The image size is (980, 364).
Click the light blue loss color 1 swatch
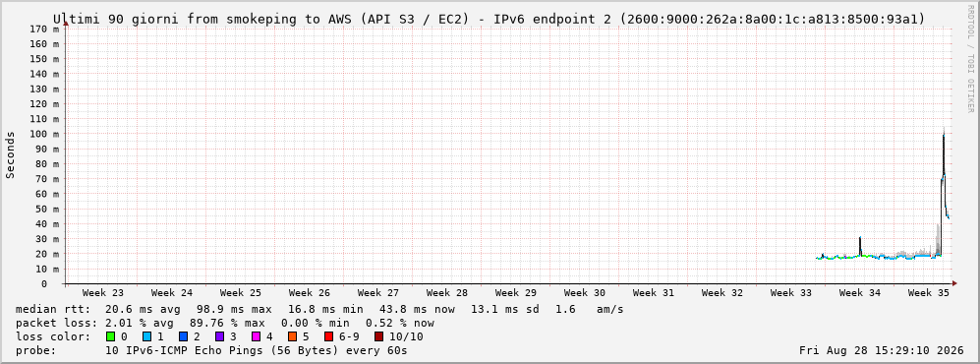point(146,336)
